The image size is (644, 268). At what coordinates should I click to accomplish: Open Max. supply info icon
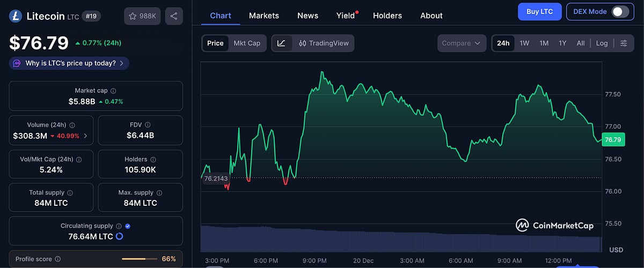click(158, 192)
